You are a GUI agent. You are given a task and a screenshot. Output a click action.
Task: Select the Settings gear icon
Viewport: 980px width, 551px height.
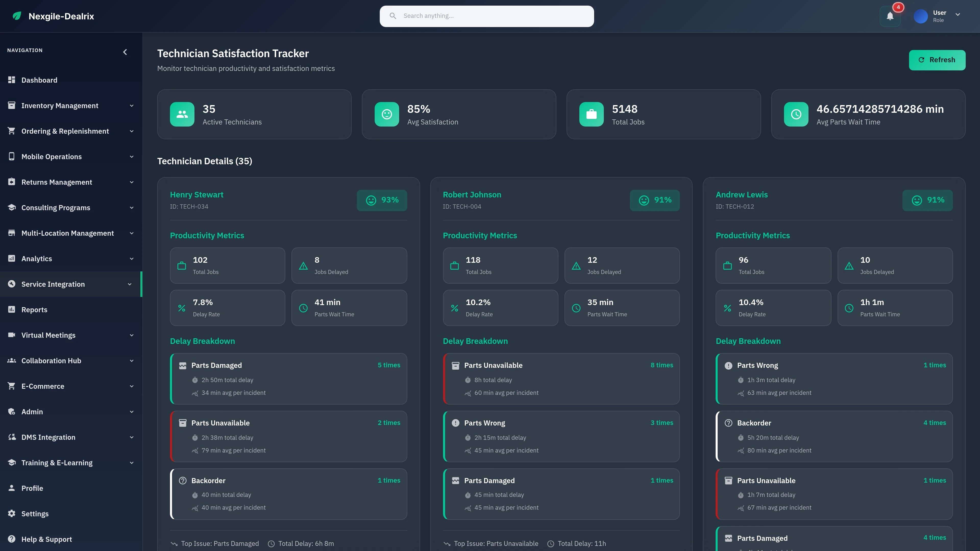coord(11,513)
